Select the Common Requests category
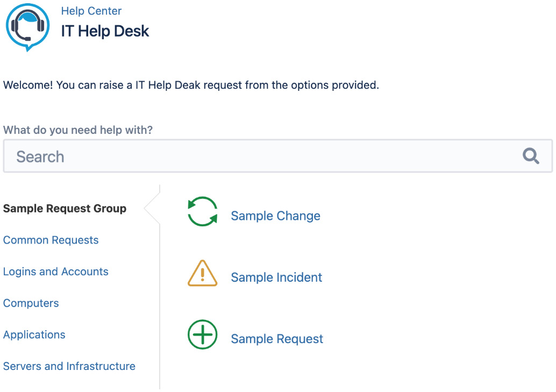This screenshot has width=556, height=392. pos(51,240)
